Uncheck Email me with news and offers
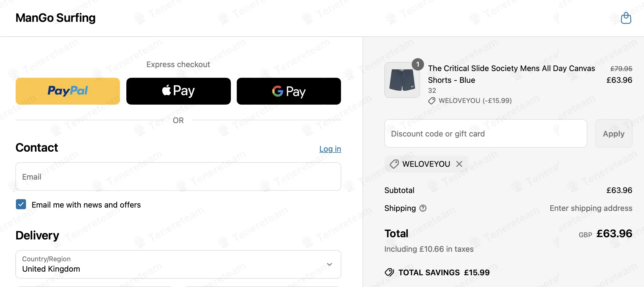 (21, 204)
